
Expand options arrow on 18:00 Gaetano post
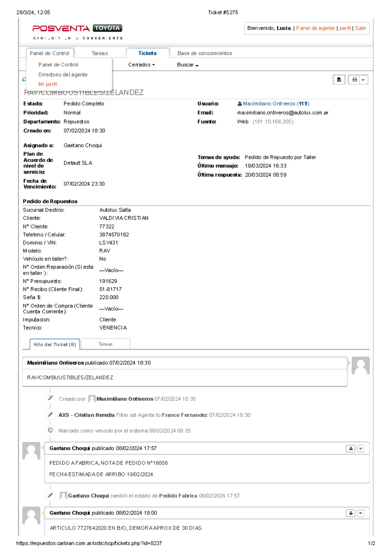[x=361, y=513]
